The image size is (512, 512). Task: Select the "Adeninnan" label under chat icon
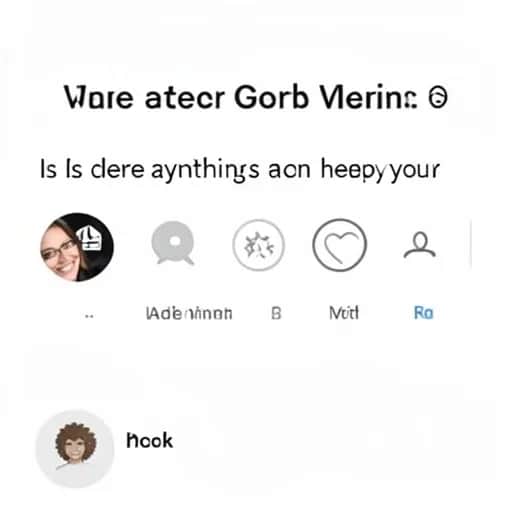[189, 313]
